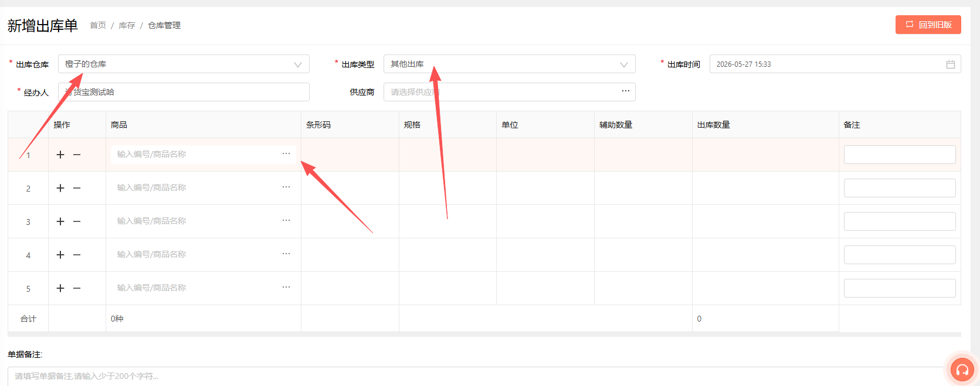Focus the 经办人 input field

pos(184,92)
